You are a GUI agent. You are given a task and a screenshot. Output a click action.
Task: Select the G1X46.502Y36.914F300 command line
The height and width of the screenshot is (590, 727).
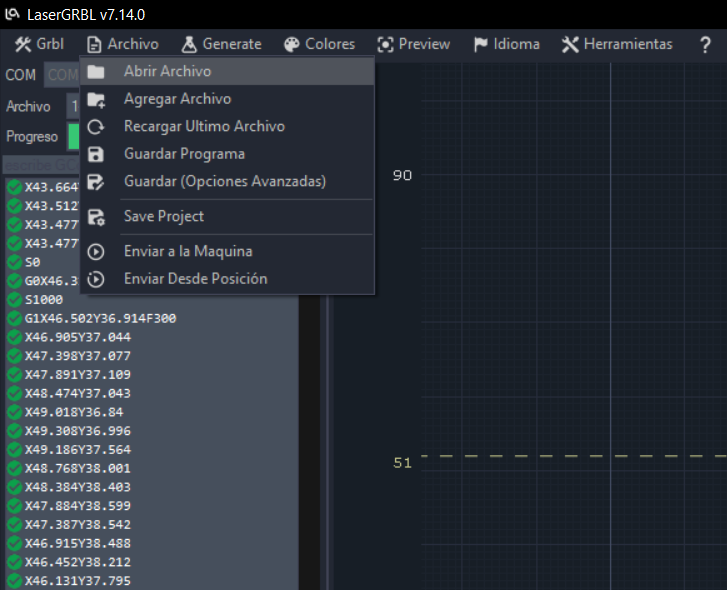click(100, 318)
